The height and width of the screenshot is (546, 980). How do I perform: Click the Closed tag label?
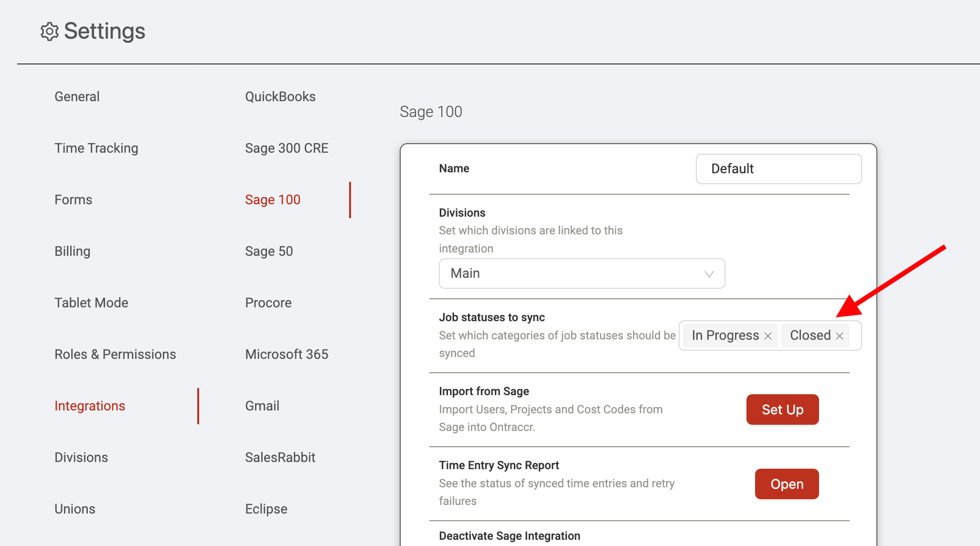810,336
